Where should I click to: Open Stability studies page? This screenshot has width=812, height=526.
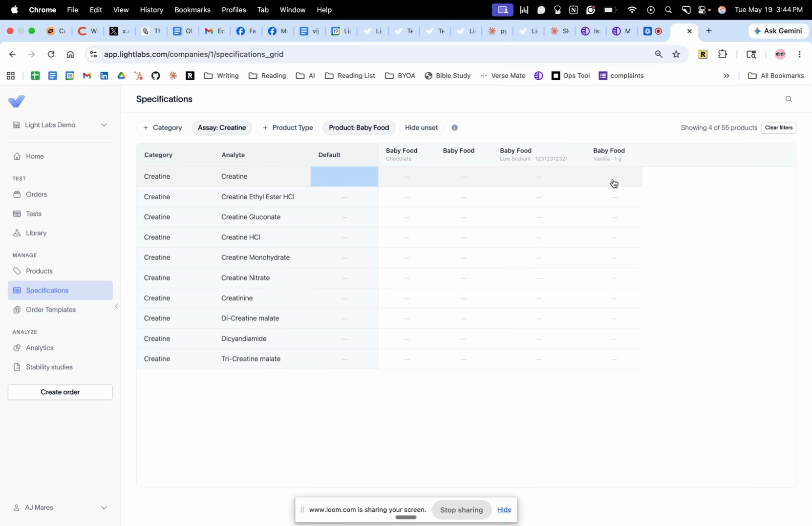pyautogui.click(x=49, y=367)
